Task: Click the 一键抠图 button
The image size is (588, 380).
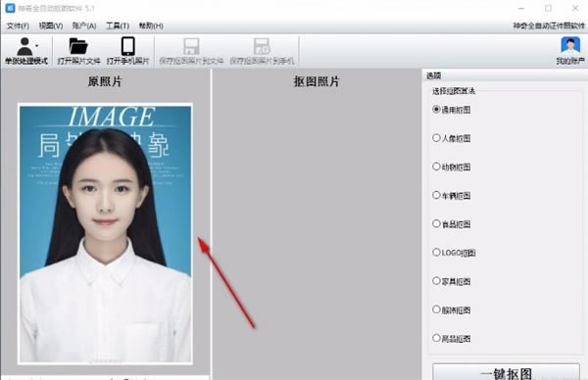Action: (506, 372)
